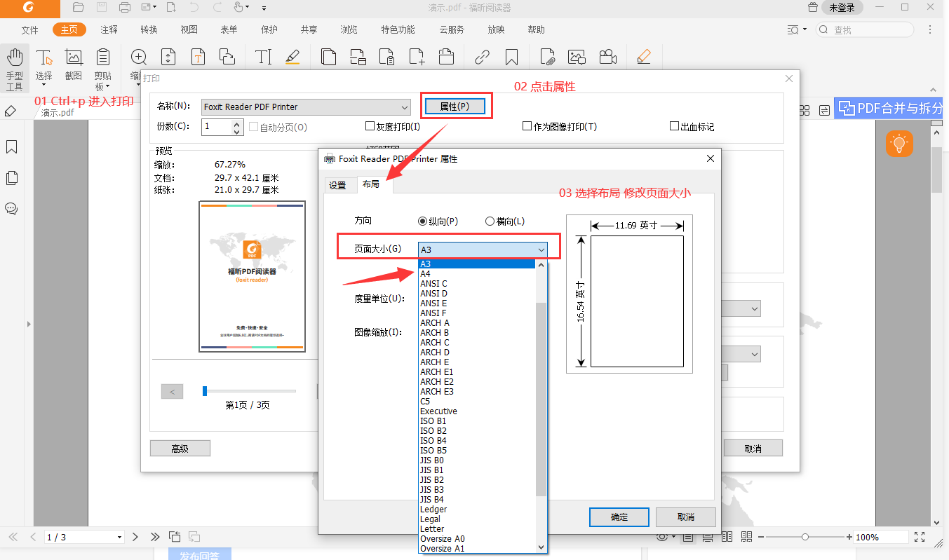949x560 pixels.
Task: Increase copies with the spinner up arrow
Action: 238,123
